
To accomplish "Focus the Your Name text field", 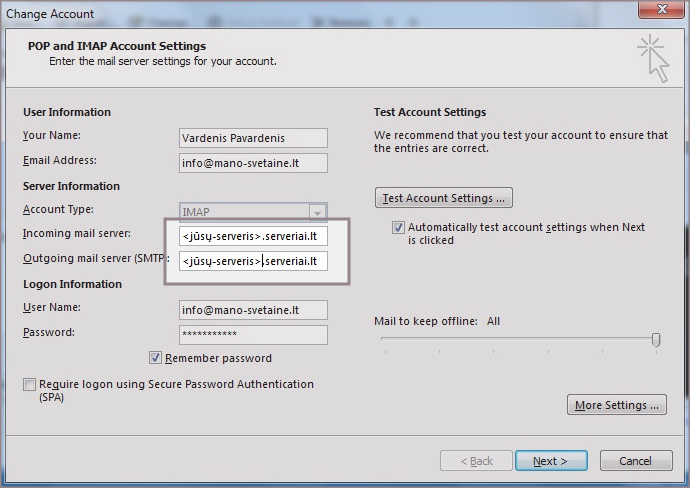I will tap(253, 138).
